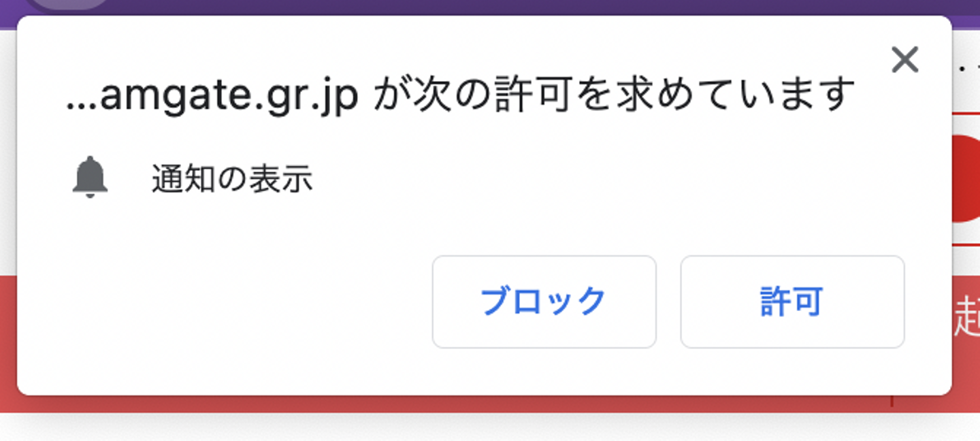Dismiss the popup using the cross icon
This screenshot has width=980, height=441.
click(904, 60)
